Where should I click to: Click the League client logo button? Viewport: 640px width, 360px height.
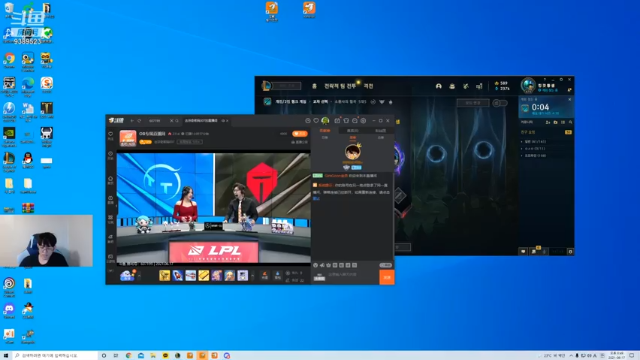(x=267, y=86)
